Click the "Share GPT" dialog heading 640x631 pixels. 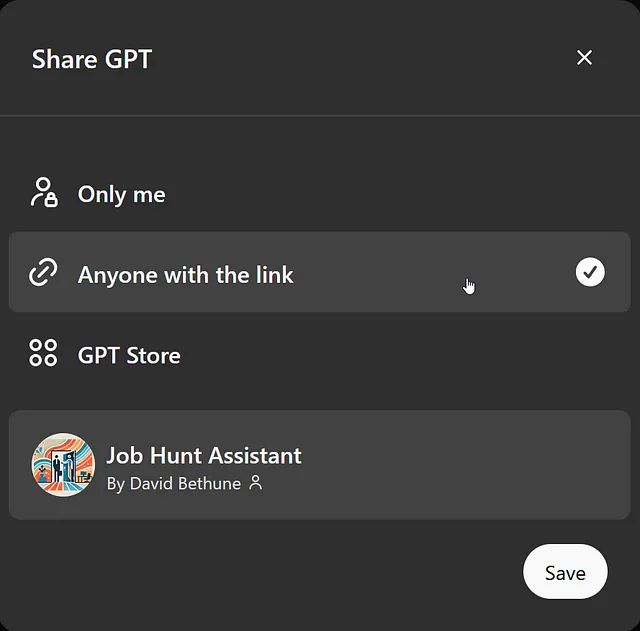click(92, 59)
